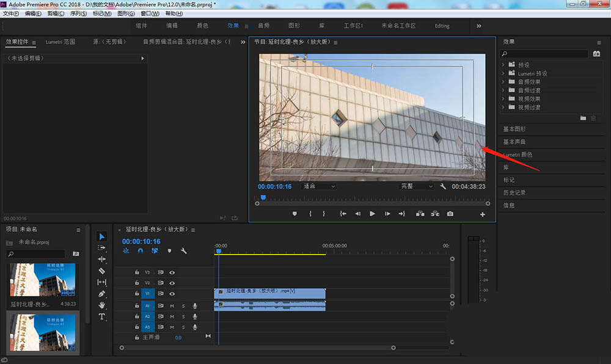The image size is (611, 364).
Task: Open the 完整 playback resolution dropdown
Action: 416,186
